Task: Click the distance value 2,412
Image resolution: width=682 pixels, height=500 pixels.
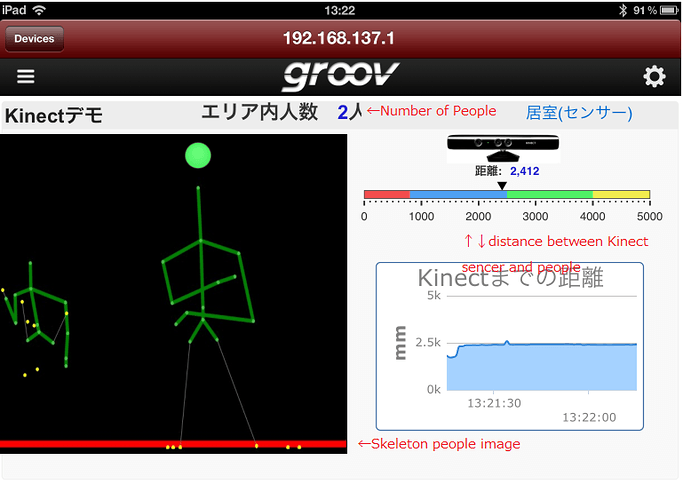Action: coord(525,171)
